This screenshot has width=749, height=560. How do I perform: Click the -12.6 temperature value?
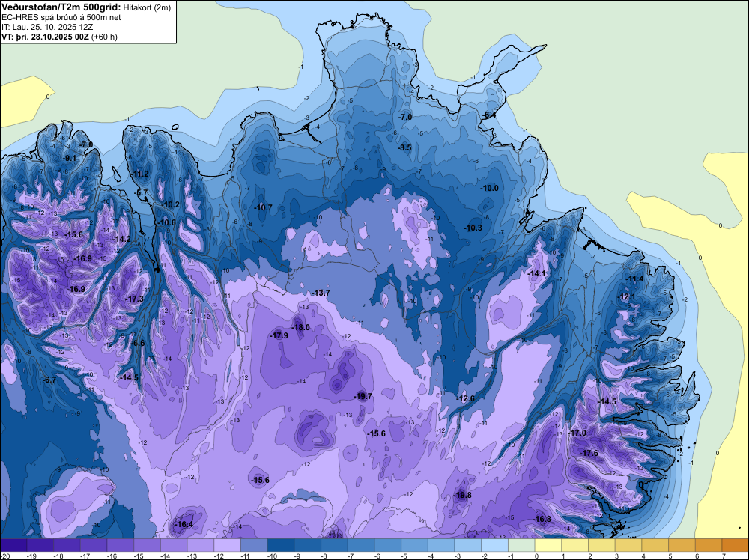click(466, 398)
